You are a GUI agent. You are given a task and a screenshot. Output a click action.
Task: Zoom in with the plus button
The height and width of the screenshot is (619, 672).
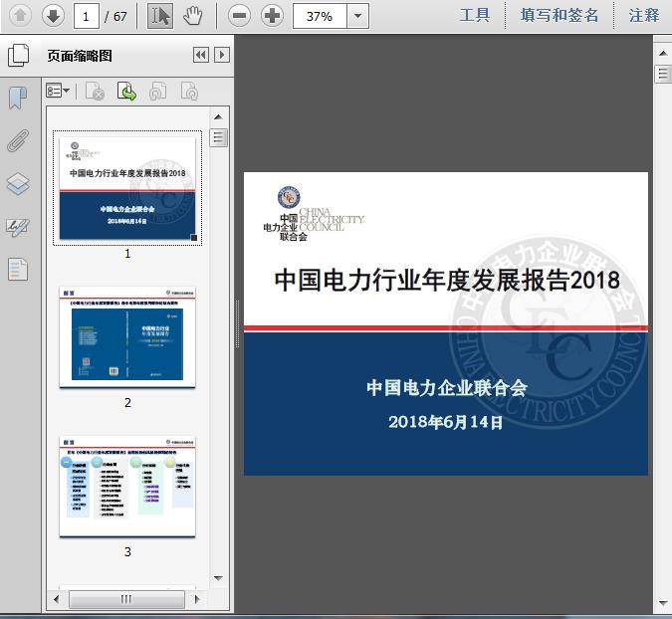(272, 16)
